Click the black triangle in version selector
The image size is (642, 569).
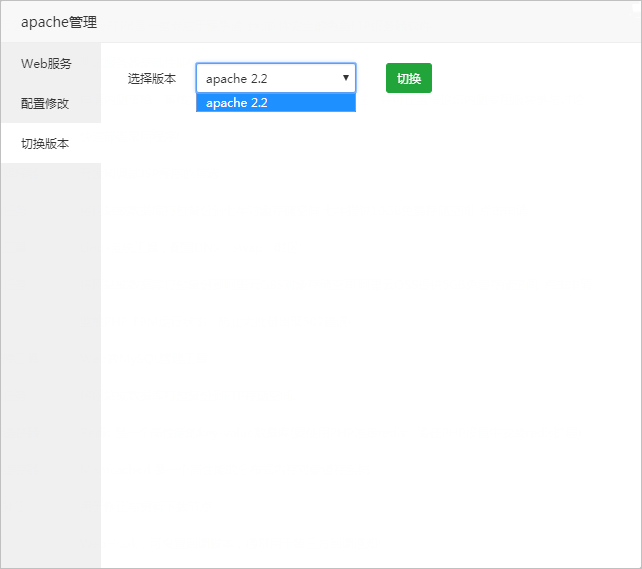346,77
